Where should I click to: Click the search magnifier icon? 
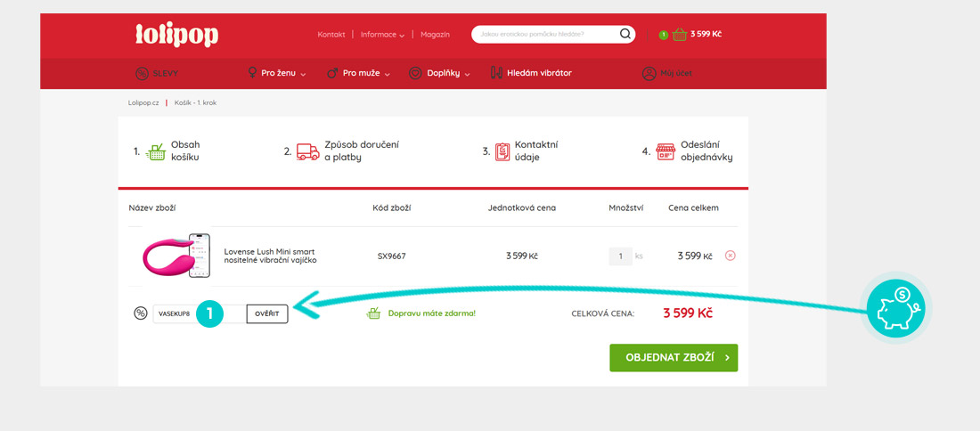pos(625,35)
